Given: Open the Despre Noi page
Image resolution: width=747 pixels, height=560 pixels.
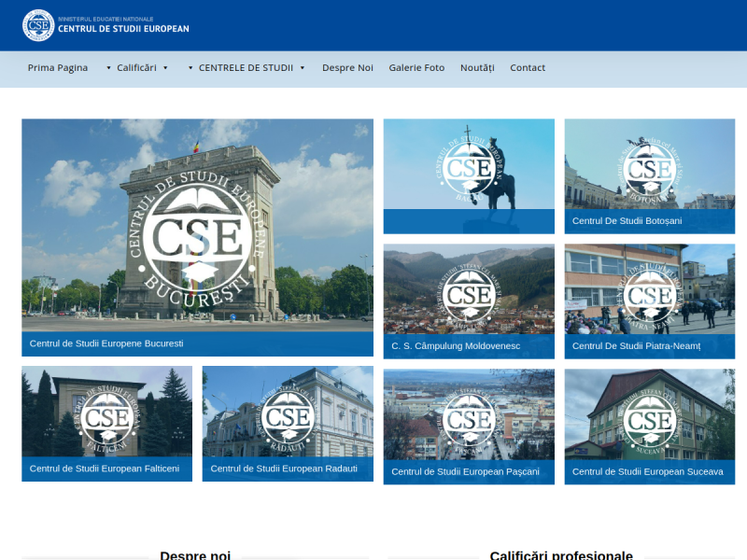Looking at the screenshot, I should (347, 67).
